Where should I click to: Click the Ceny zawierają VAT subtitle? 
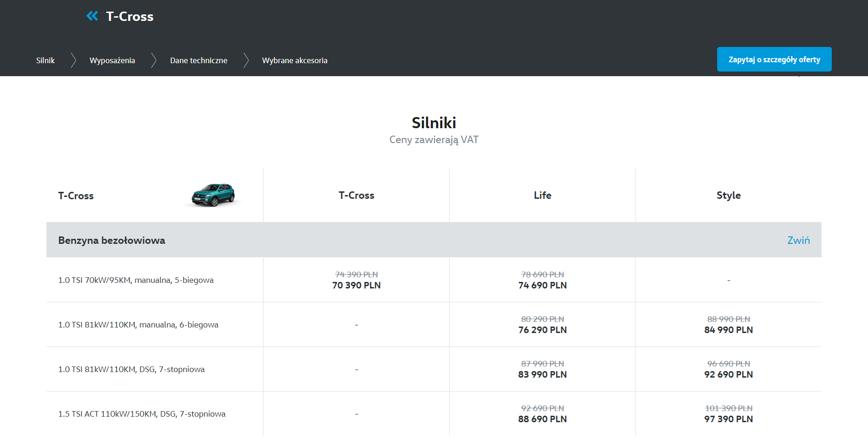434,140
